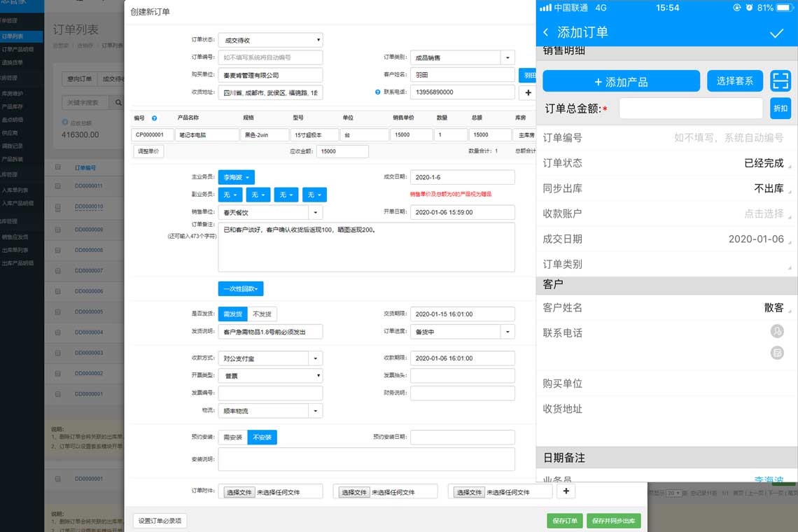
Task: Open 订单列表 in the left sidebar
Action: [13, 36]
